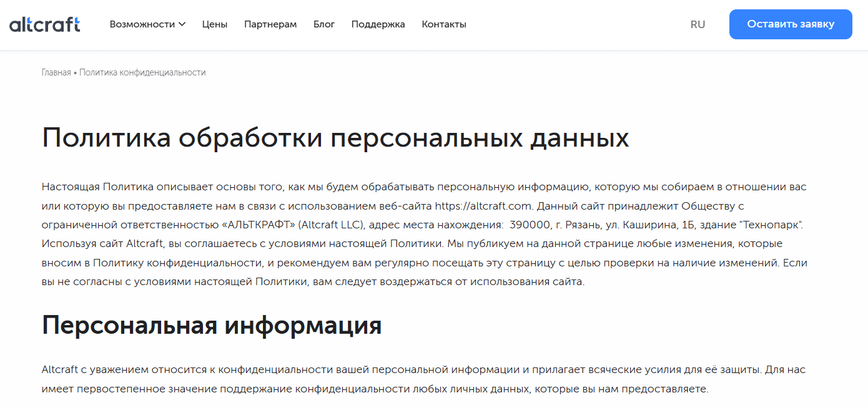Expand the Возможности dropdown chevron
Screen dimensions: 868x408
pyautogui.click(x=182, y=24)
